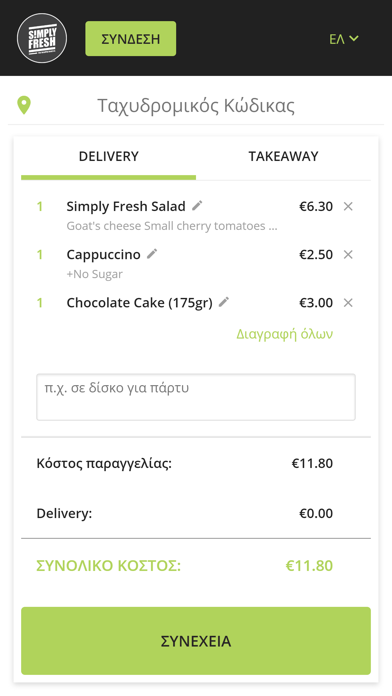Click the language chevron arrow
392x696 pixels.
point(354,39)
